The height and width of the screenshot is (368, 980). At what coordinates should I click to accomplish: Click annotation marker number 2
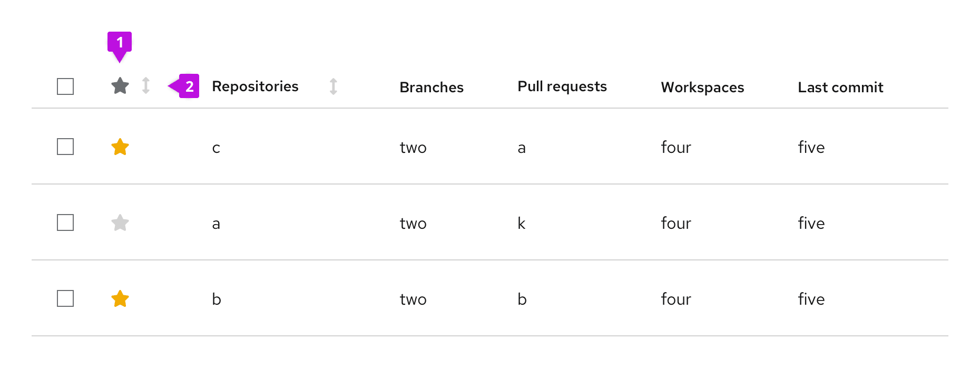189,86
